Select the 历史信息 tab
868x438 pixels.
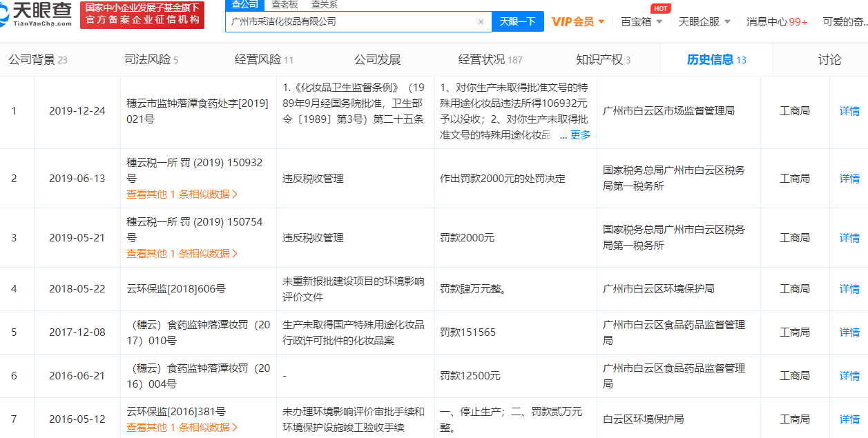716,60
